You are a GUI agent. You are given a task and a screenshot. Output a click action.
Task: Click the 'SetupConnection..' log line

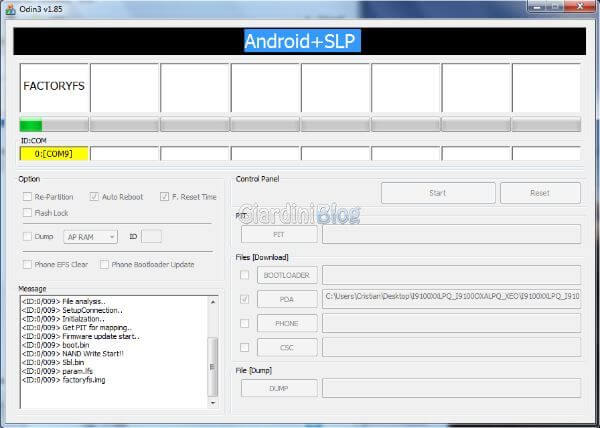[x=72, y=310]
